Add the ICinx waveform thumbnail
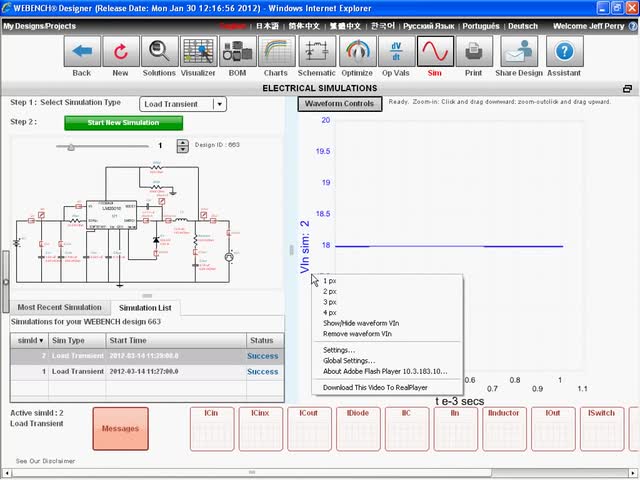 coord(260,429)
